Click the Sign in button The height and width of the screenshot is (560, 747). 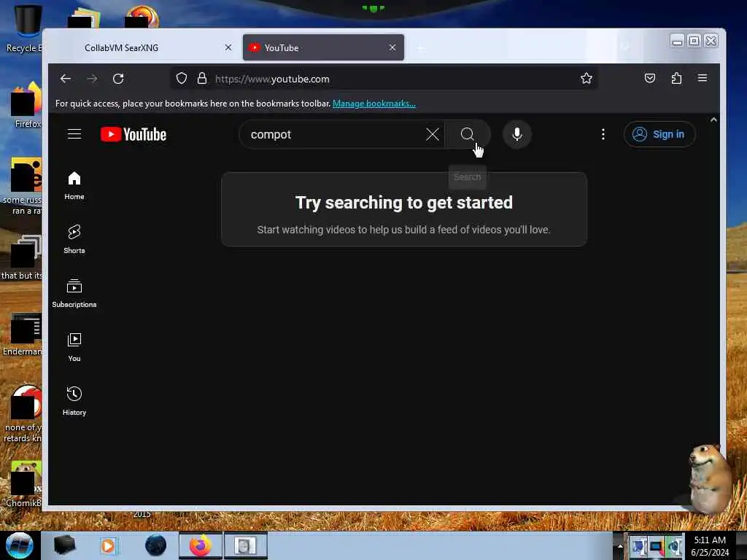pyautogui.click(x=659, y=134)
